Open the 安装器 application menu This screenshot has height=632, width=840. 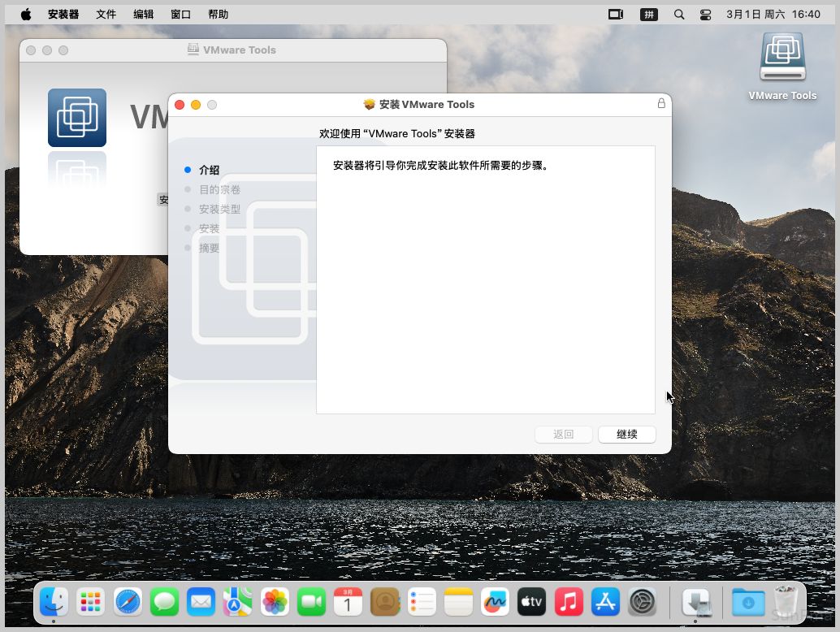63,15
